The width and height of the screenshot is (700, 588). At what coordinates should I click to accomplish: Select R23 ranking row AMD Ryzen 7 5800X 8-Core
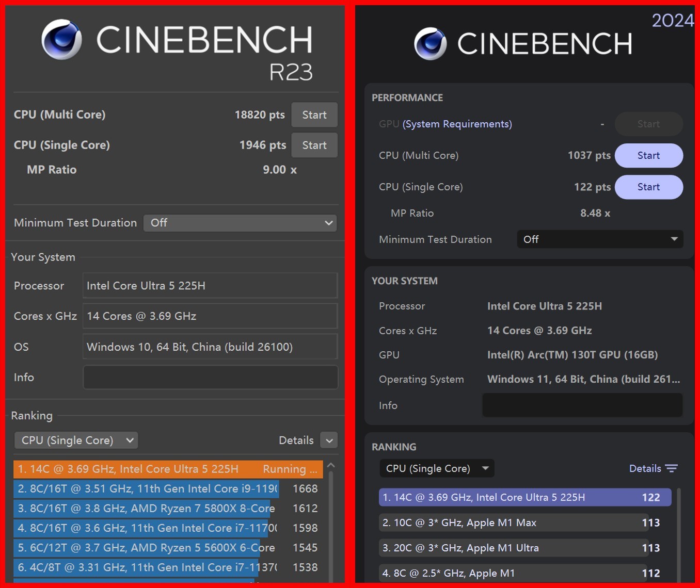(x=168, y=508)
